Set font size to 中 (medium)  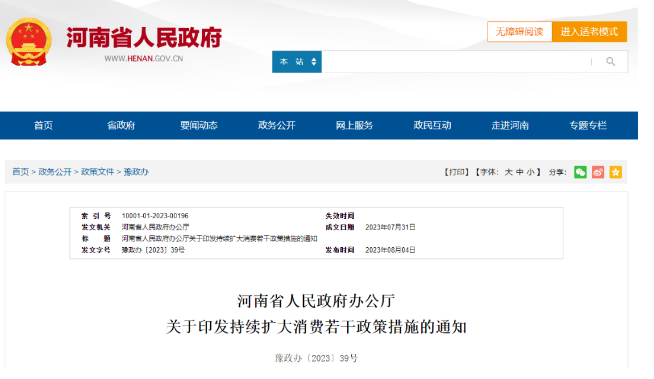(x=520, y=172)
